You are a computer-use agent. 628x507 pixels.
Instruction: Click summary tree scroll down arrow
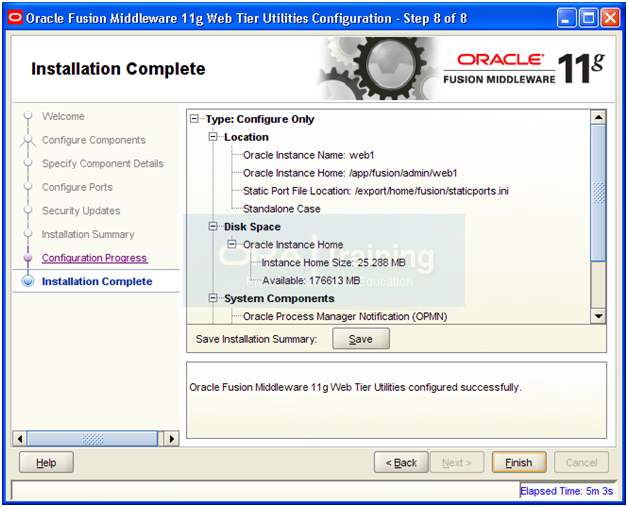click(598, 316)
